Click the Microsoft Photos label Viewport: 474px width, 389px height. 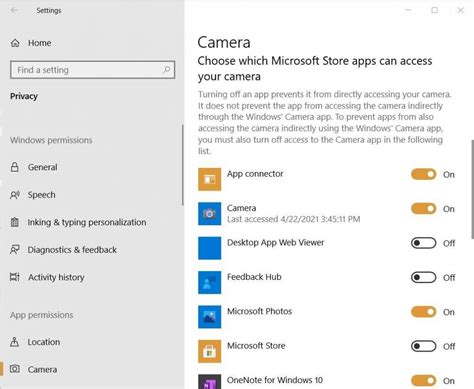click(259, 311)
